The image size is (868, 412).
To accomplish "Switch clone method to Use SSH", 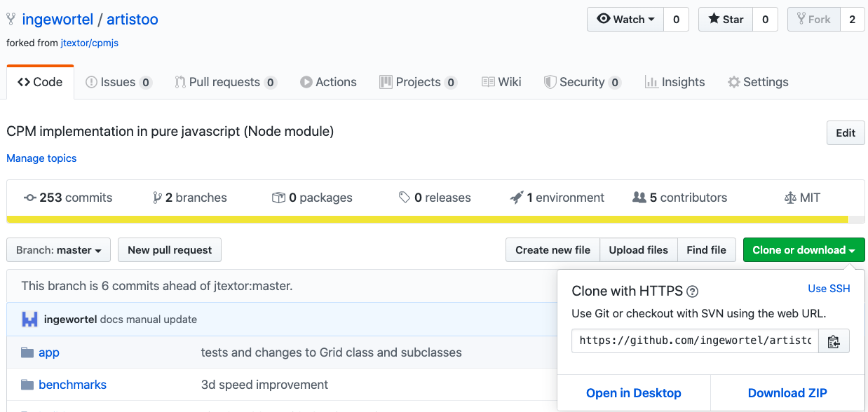I will (x=829, y=289).
